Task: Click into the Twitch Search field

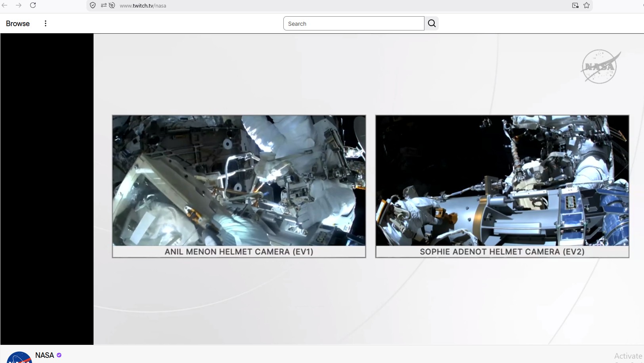Action: (x=354, y=23)
